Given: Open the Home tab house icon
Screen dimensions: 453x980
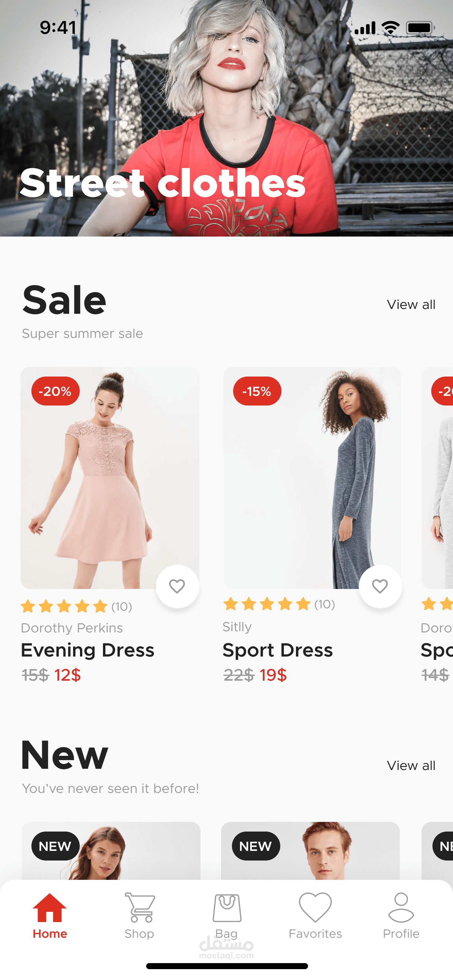Looking at the screenshot, I should tap(50, 908).
